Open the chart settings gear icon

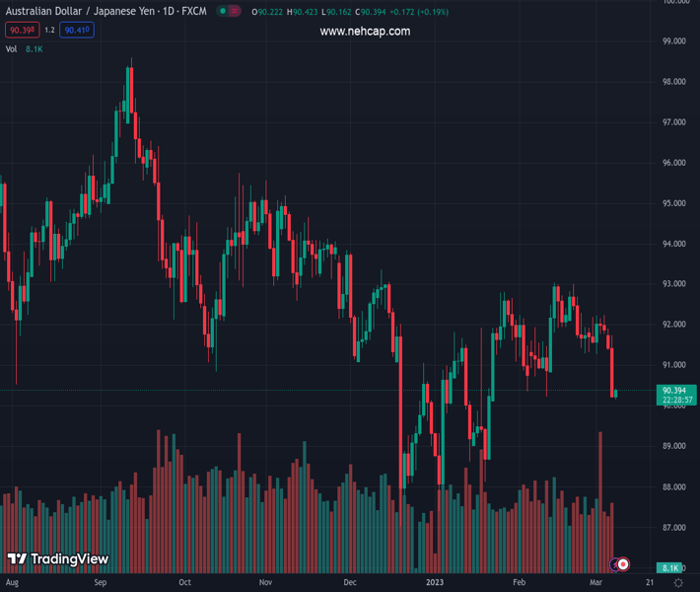point(678,583)
